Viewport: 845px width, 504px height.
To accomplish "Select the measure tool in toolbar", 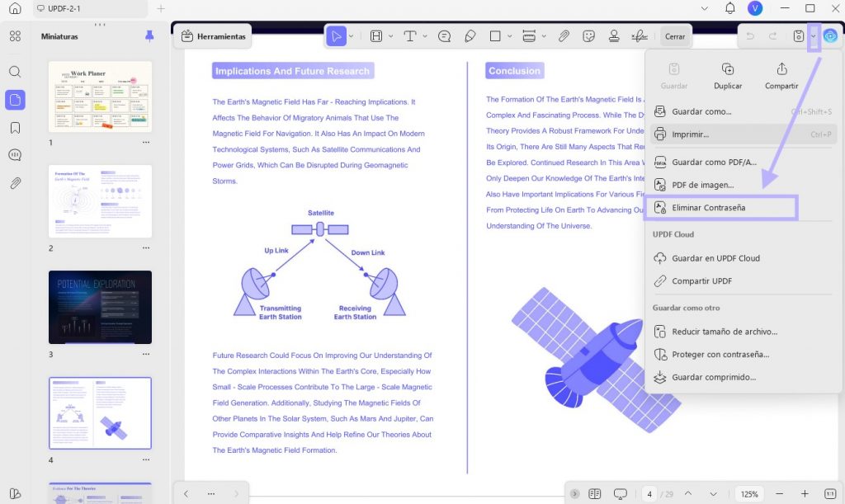I will tap(529, 36).
